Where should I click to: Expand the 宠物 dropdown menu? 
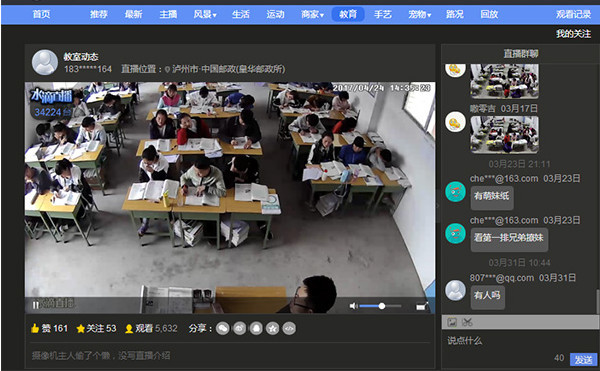[x=419, y=15]
